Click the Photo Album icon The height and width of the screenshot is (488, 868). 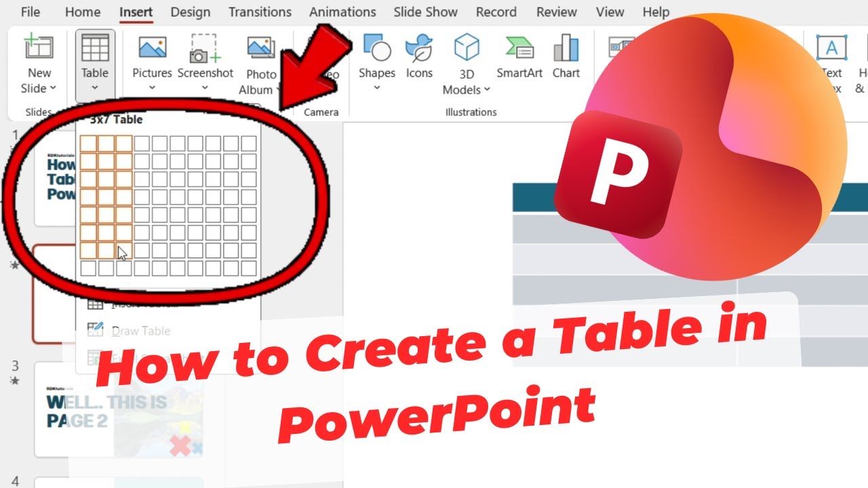pyautogui.click(x=261, y=48)
